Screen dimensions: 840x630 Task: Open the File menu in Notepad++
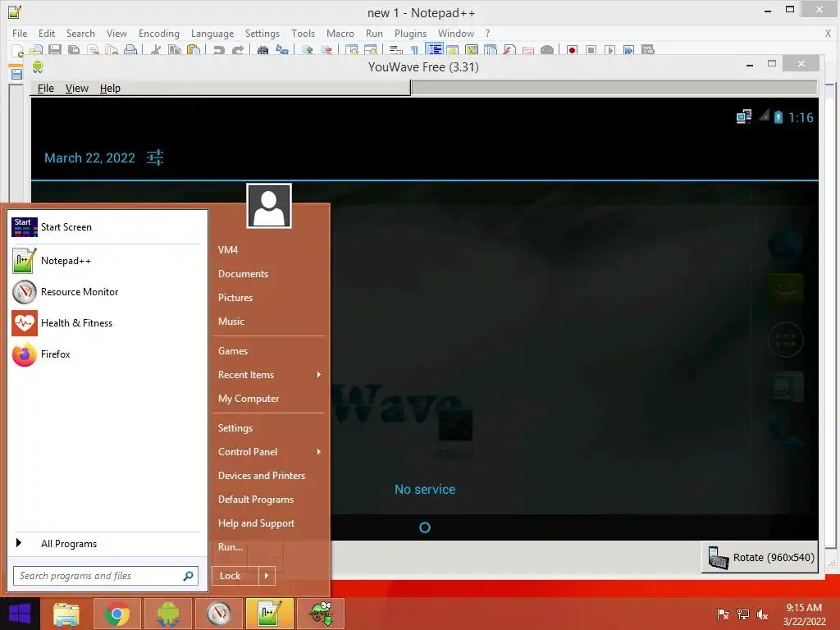pyautogui.click(x=20, y=33)
